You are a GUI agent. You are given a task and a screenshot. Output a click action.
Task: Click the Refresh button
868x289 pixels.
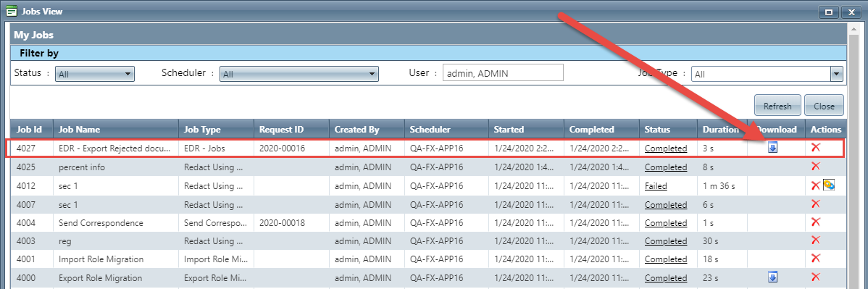click(x=777, y=106)
